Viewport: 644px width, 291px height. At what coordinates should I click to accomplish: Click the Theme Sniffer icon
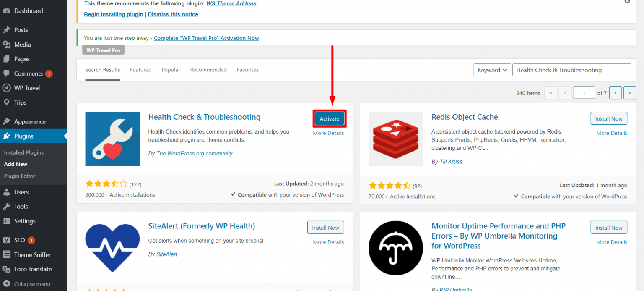pyautogui.click(x=6, y=255)
